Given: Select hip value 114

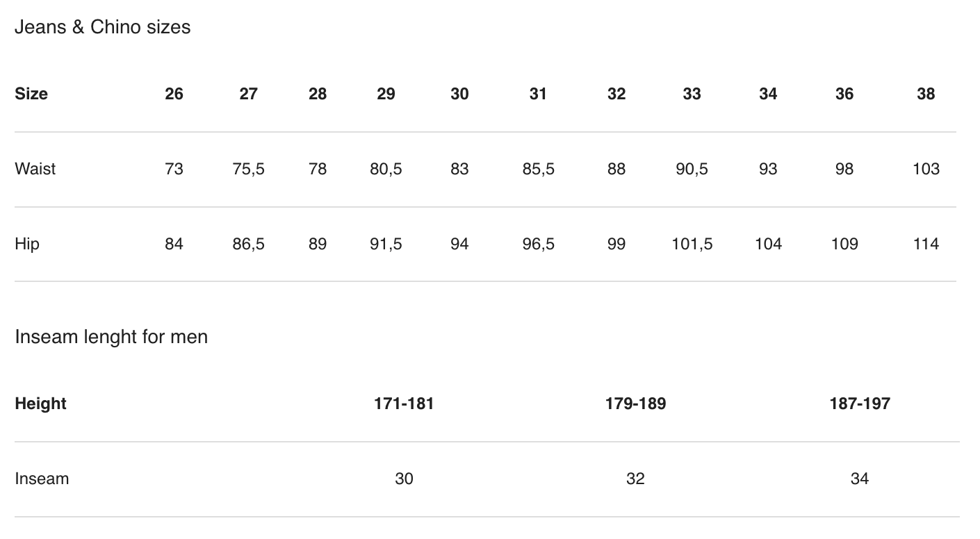Looking at the screenshot, I should tap(926, 244).
